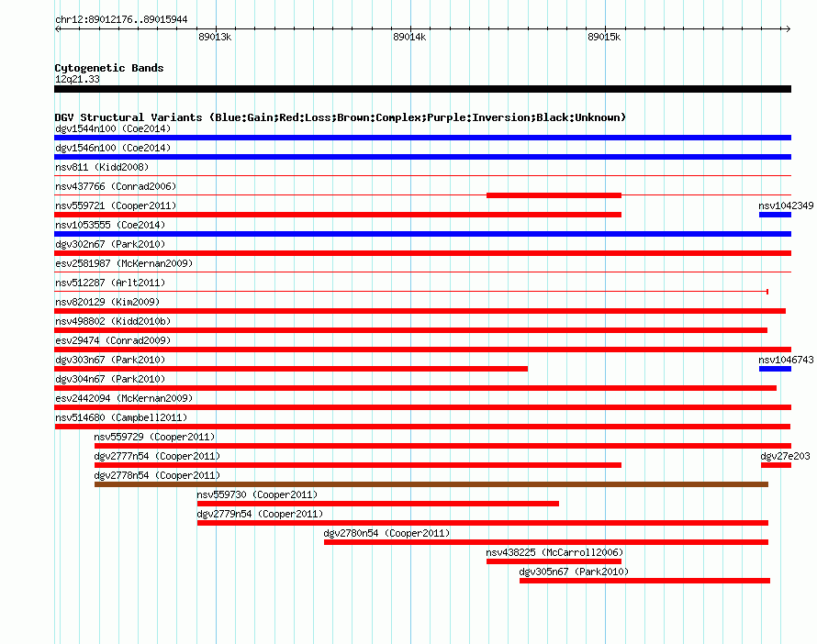Viewport: 817px width, 644px height.
Task: Click the dgv302n67 (Park2010) label
Action: pyautogui.click(x=110, y=244)
